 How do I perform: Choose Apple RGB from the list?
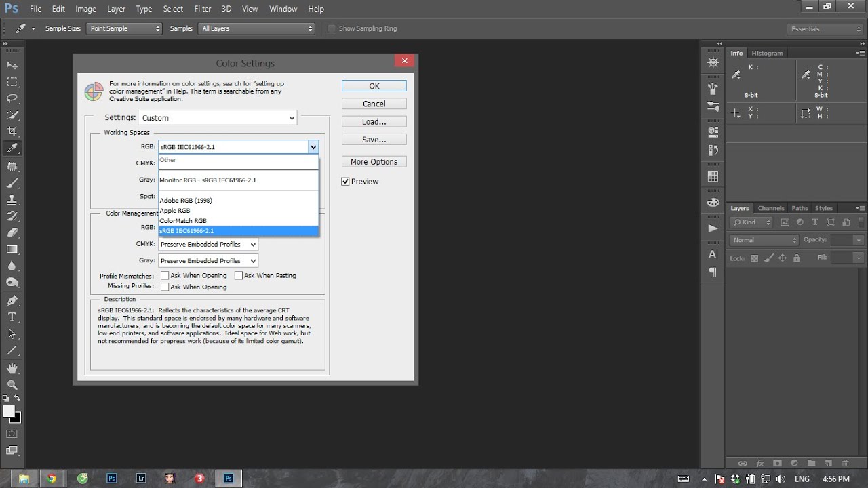[x=238, y=211]
